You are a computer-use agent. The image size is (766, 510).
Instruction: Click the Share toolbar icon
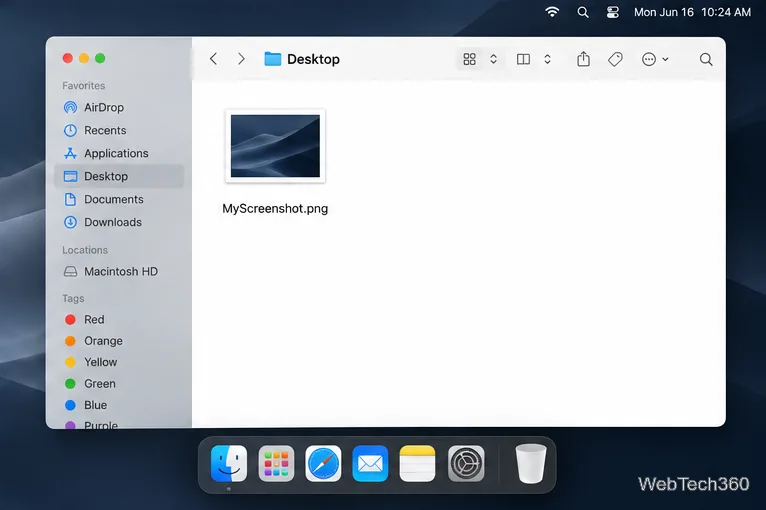(x=583, y=59)
